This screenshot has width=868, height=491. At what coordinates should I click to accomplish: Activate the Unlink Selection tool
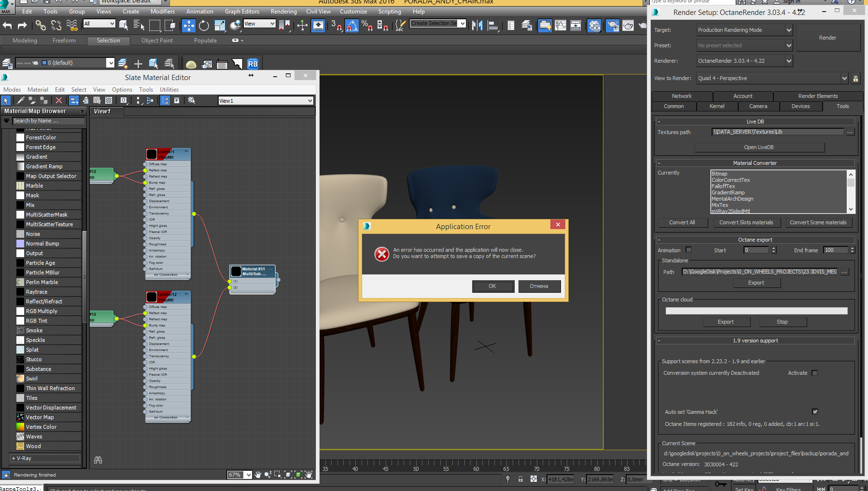click(x=56, y=26)
